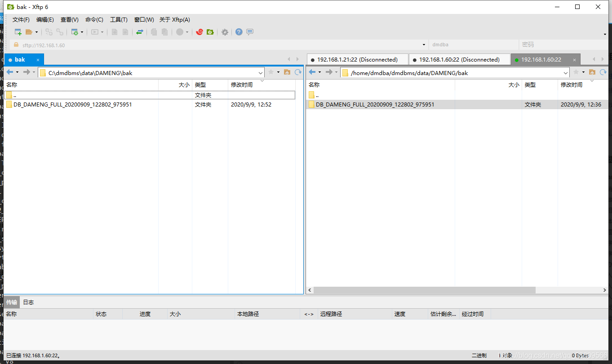Open the Options gear icon in toolbar
This screenshot has height=364, width=612.
225,32
